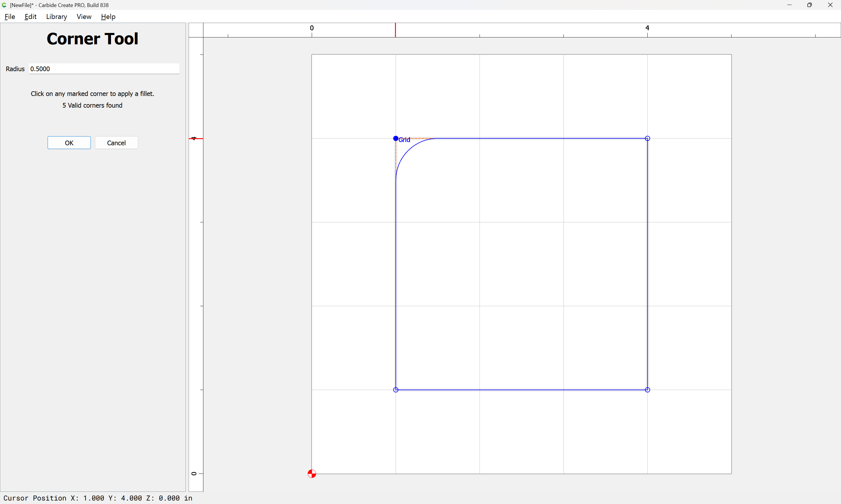Click the red cursor indicator on the top ruler
The height and width of the screenshot is (504, 841).
click(x=395, y=30)
